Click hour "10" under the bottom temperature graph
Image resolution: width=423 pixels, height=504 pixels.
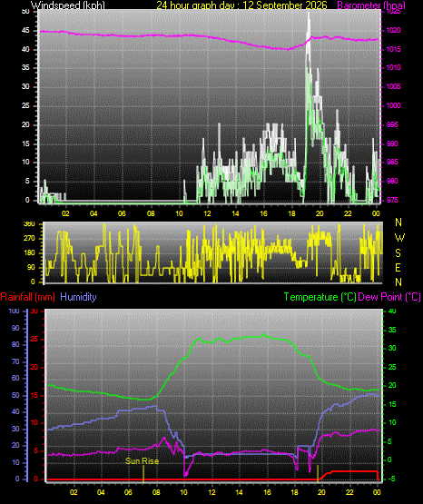tap(183, 492)
